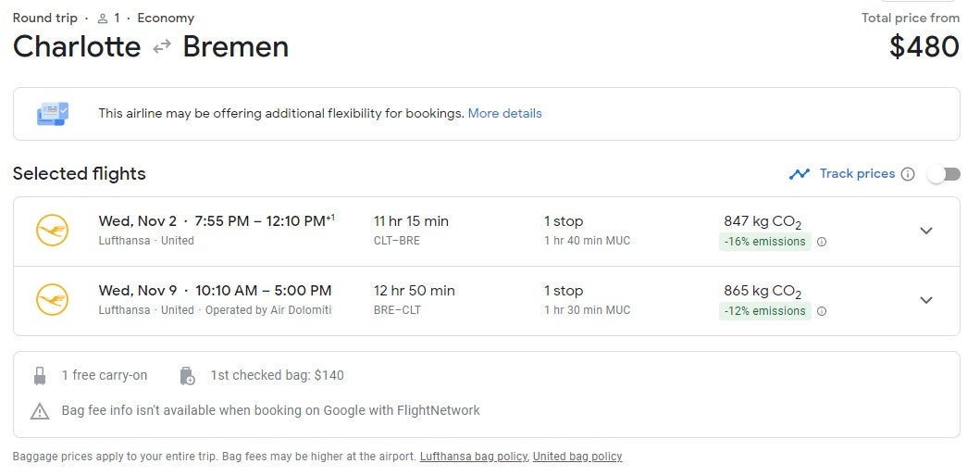Click the checked bag fee icon

tap(186, 375)
